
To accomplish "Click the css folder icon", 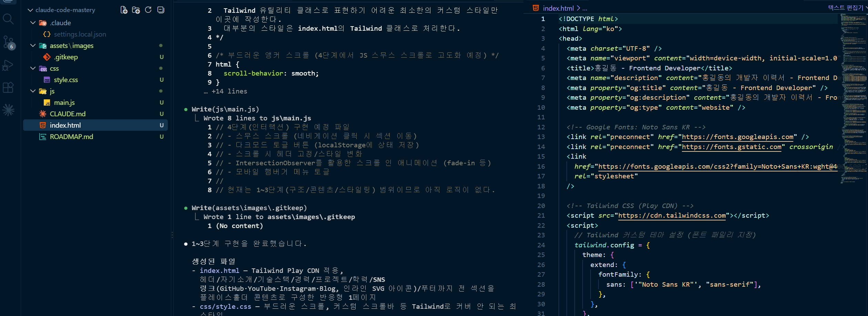I will 43,69.
